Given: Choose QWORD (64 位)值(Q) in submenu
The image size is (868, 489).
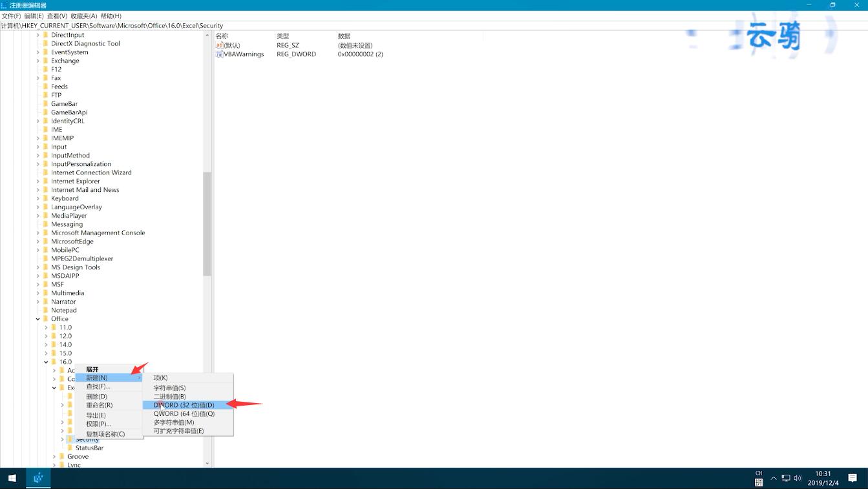Looking at the screenshot, I should [187, 413].
